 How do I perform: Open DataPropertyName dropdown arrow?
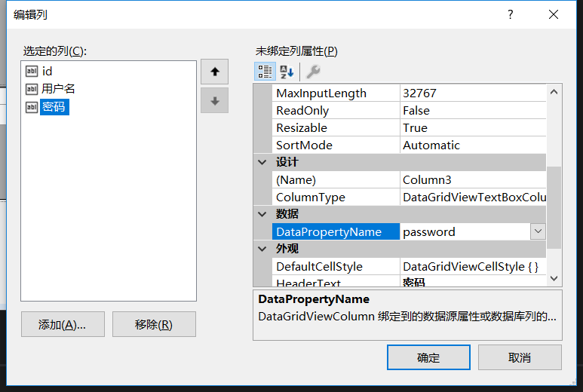(538, 231)
